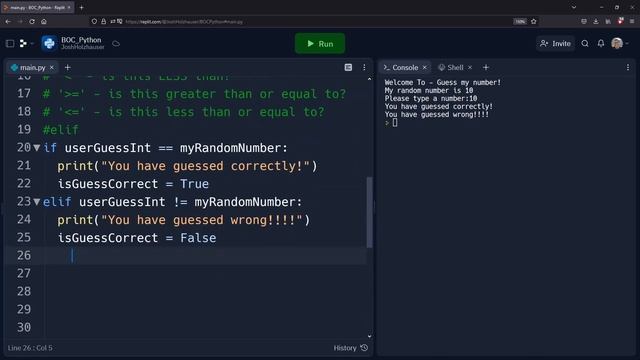Click the console prompt input
Image resolution: width=640 pixels, height=360 pixels.
[x=395, y=123]
